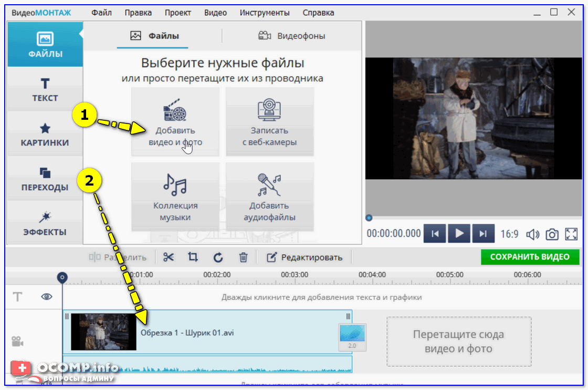
Task: Click the video preview image
Action: click(x=474, y=118)
